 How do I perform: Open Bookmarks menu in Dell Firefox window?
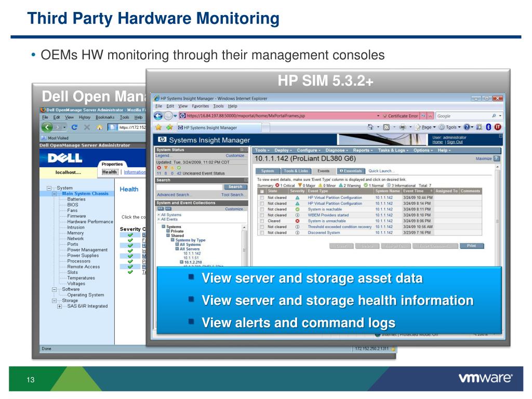point(105,117)
